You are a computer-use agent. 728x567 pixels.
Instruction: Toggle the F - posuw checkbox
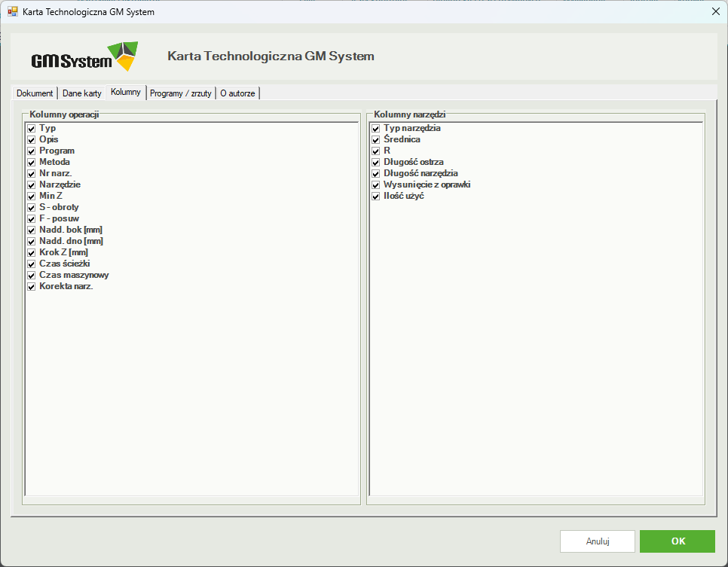point(32,219)
